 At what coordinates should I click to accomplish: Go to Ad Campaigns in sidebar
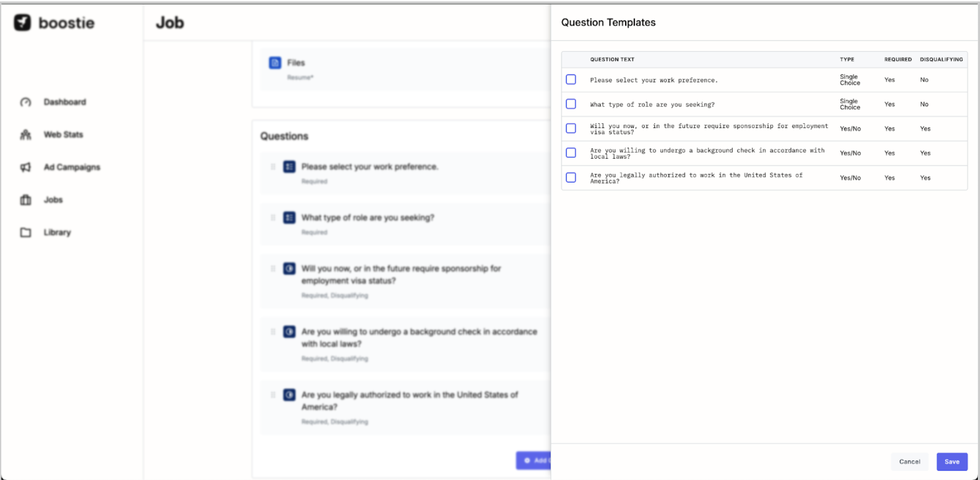click(72, 167)
